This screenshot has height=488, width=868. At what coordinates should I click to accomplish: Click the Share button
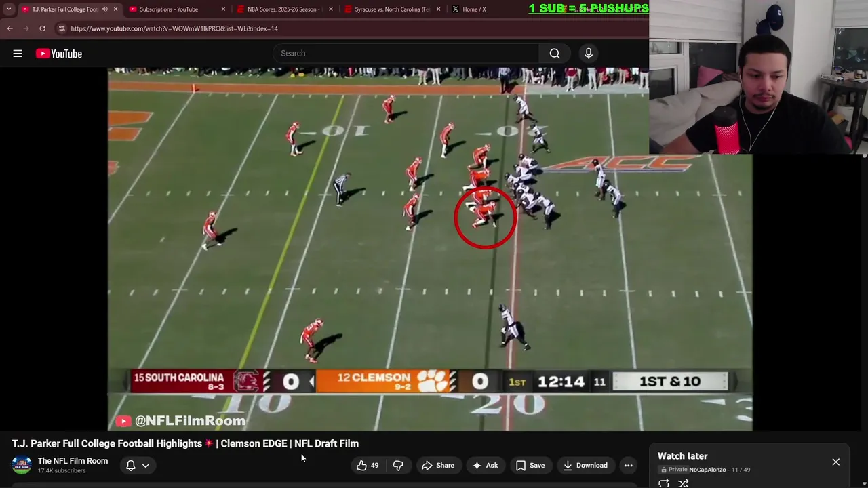[438, 466]
